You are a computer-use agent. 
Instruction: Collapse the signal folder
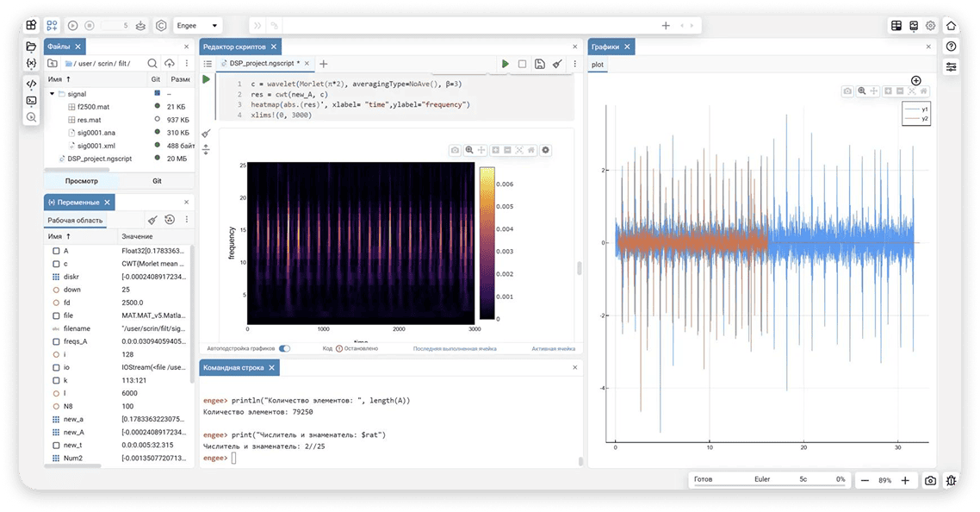coord(52,93)
